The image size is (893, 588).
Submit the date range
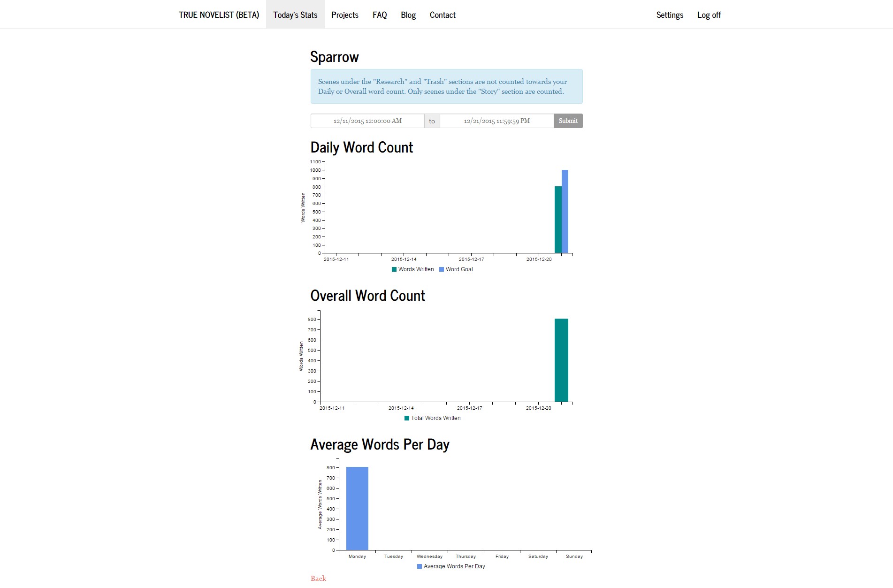tap(568, 121)
